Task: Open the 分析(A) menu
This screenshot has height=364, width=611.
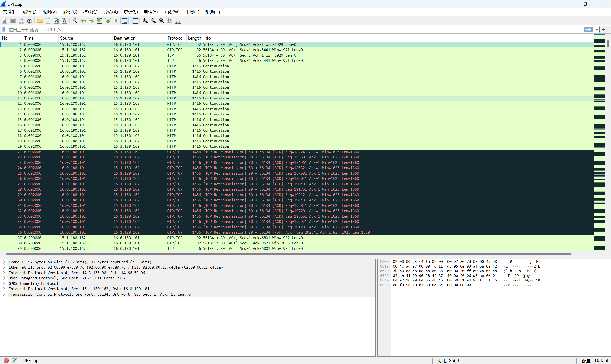Action: 111,12
